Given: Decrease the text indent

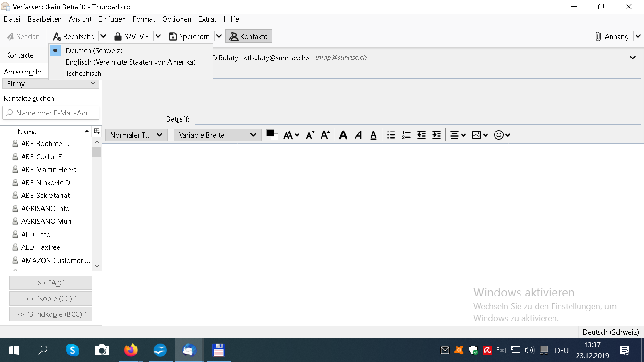Looking at the screenshot, I should (421, 135).
